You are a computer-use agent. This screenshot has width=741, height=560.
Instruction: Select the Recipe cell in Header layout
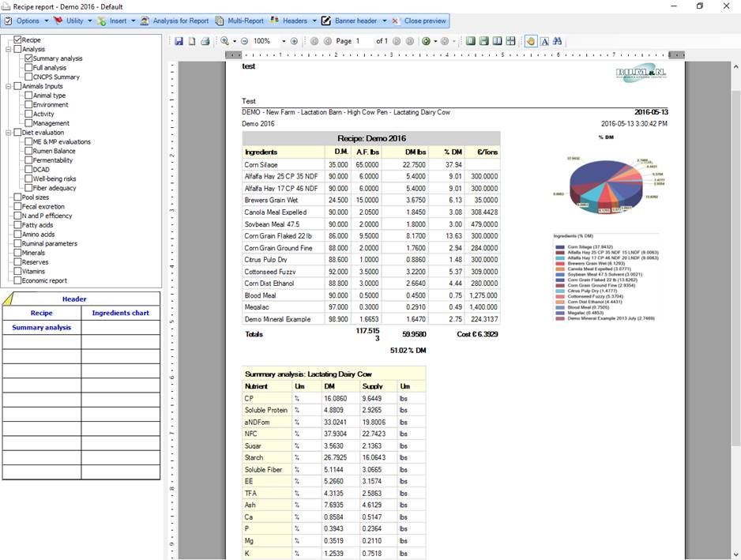42,313
